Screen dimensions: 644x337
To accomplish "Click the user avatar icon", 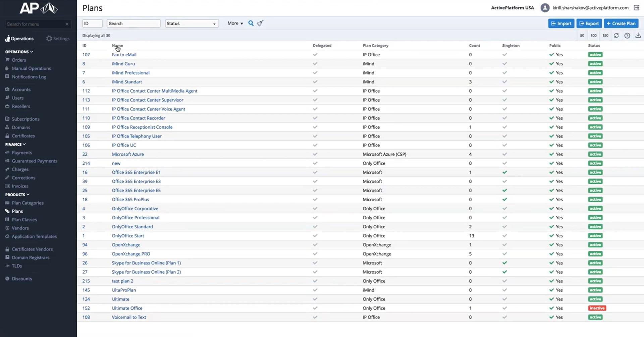I will (545, 8).
